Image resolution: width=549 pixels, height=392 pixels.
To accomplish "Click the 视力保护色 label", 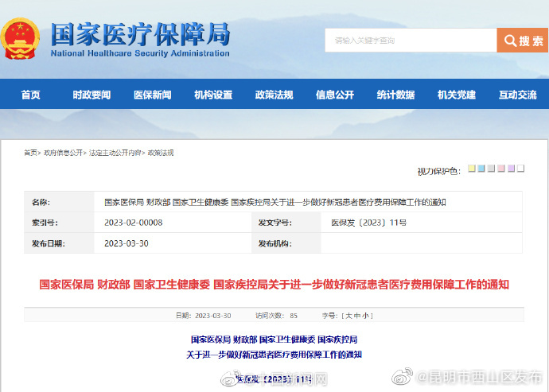I will pyautogui.click(x=438, y=171).
